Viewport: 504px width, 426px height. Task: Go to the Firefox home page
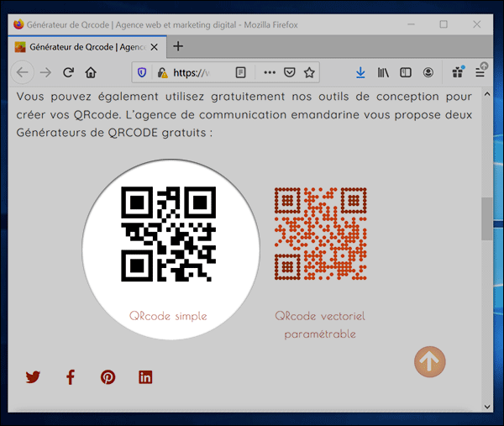[x=91, y=73]
